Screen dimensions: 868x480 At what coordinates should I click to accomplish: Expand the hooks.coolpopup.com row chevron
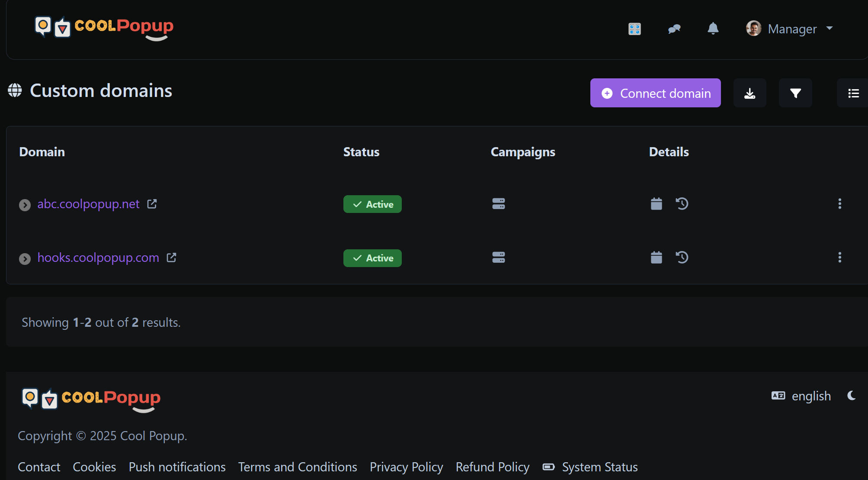(x=25, y=259)
